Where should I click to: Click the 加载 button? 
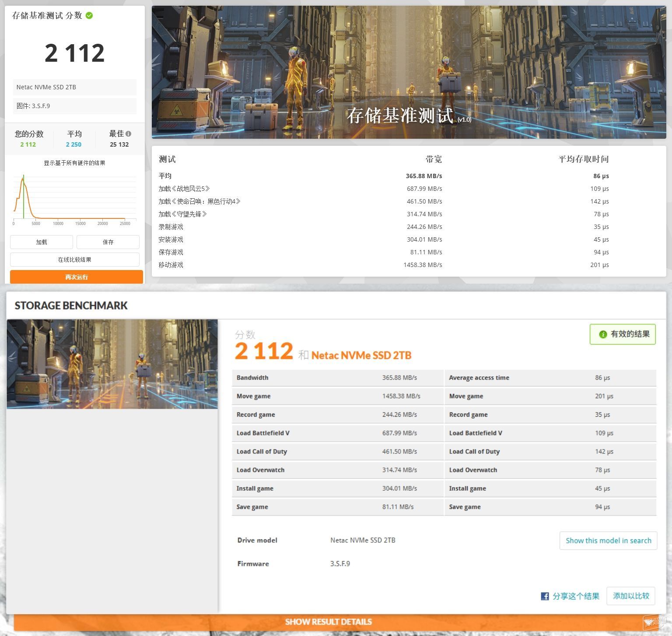(x=42, y=242)
